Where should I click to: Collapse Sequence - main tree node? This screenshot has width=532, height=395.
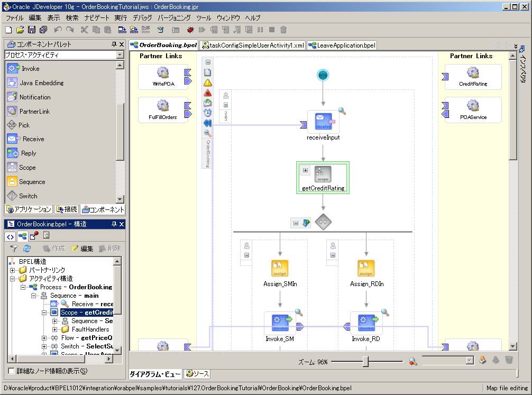[34, 296]
